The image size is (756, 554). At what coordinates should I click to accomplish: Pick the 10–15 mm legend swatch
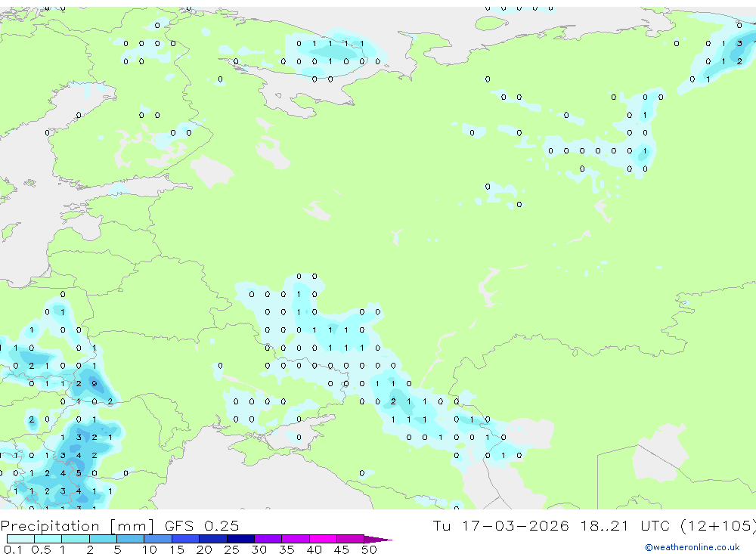(158, 539)
